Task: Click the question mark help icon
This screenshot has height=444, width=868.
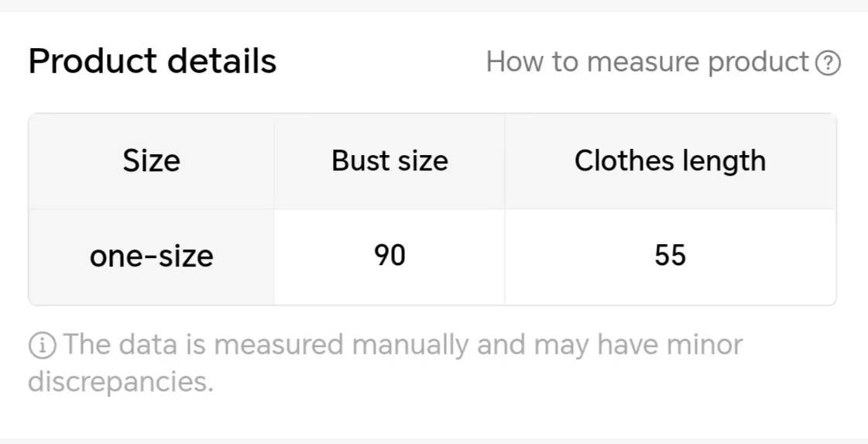Action: coord(829,63)
